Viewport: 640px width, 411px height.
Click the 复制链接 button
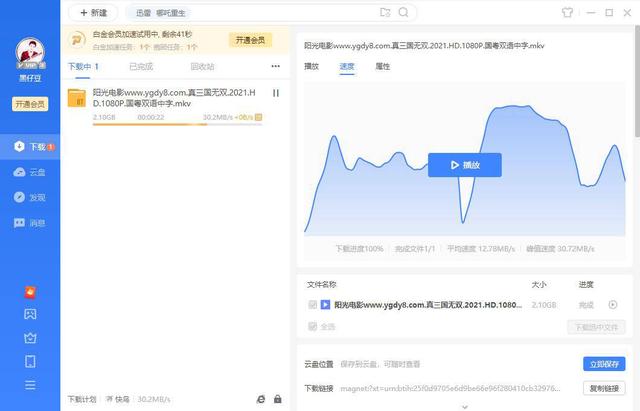[x=604, y=388]
